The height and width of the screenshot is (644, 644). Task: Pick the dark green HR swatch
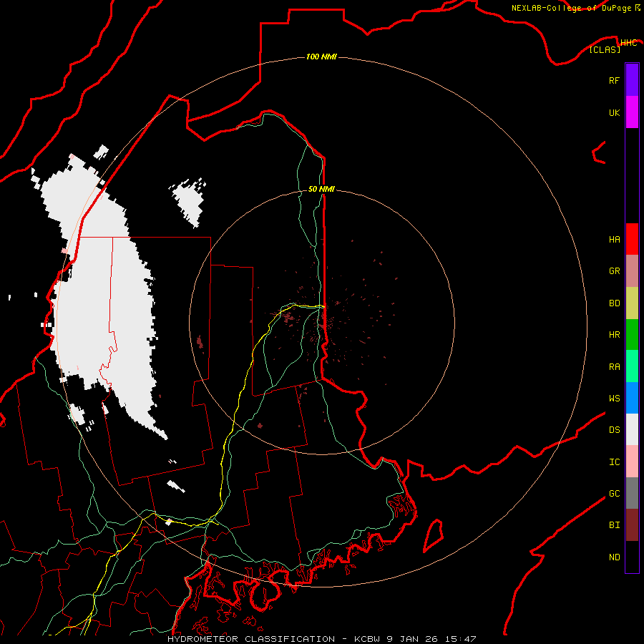(632, 335)
